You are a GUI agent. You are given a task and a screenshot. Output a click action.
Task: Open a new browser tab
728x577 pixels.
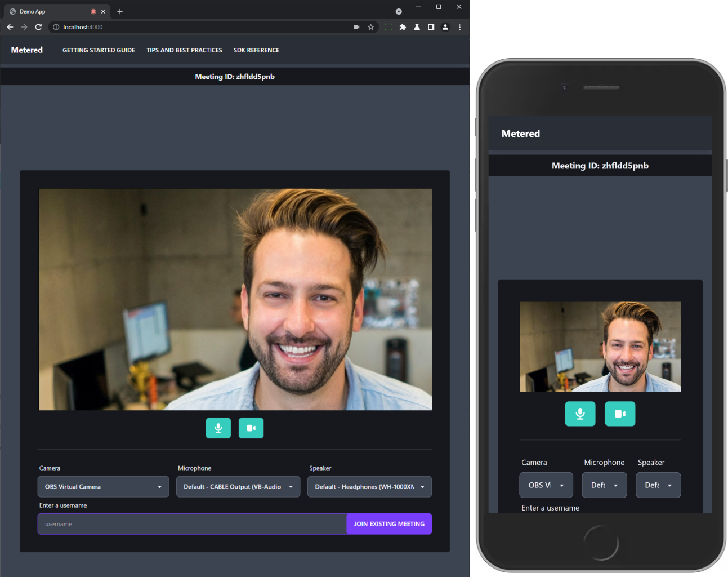coord(120,11)
